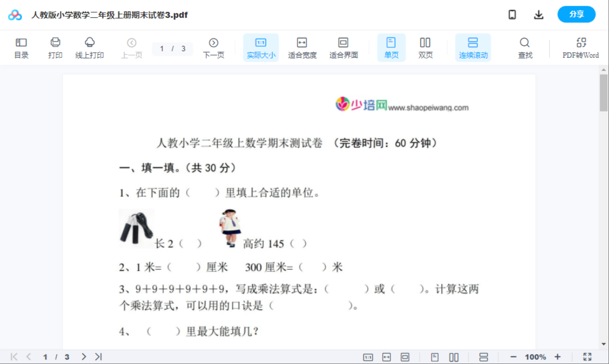
Task: Apply 适合宽度 fit-to-width view
Action: (302, 47)
